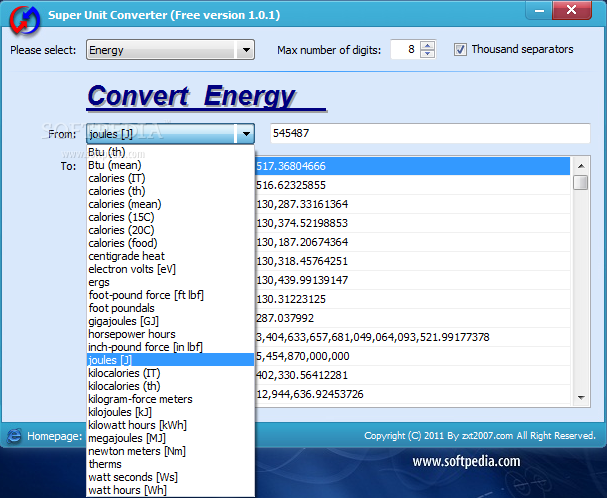Choose megajoules [MJ] unit
Viewport: 607px width, 498px height.
coord(170,438)
